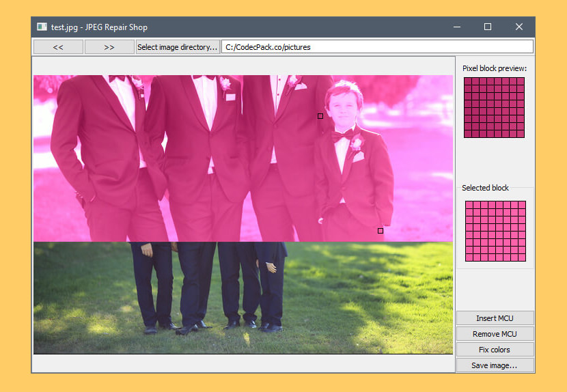The width and height of the screenshot is (567, 392).
Task: Open the Select image directory dialog
Action: pyautogui.click(x=178, y=47)
